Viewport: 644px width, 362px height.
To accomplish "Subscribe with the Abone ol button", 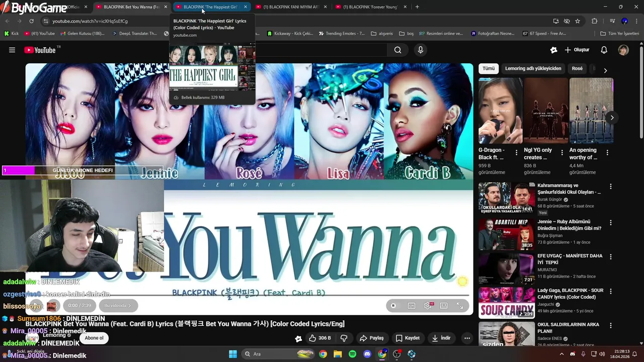I will (x=94, y=338).
